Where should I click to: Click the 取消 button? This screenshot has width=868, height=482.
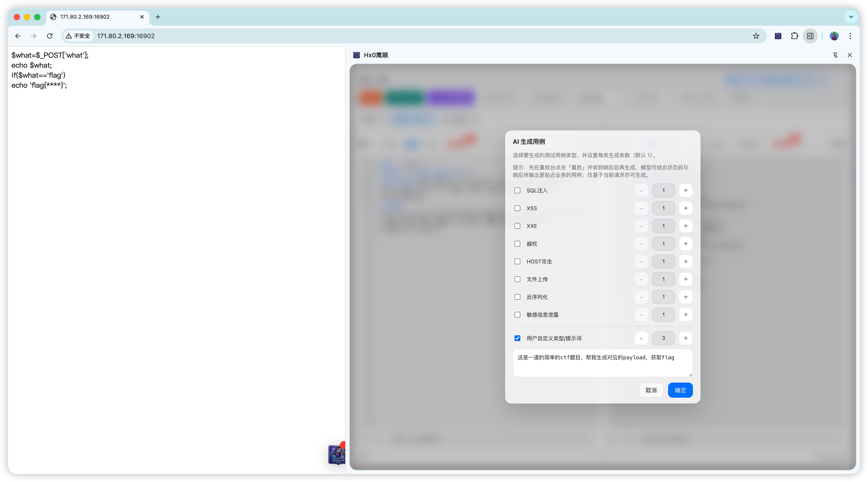coord(651,390)
